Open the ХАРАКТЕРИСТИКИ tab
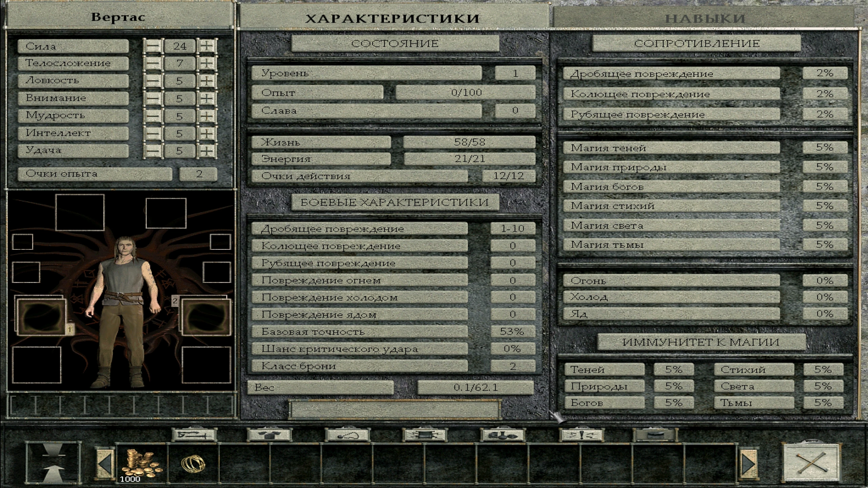The image size is (868, 488). (x=392, y=18)
